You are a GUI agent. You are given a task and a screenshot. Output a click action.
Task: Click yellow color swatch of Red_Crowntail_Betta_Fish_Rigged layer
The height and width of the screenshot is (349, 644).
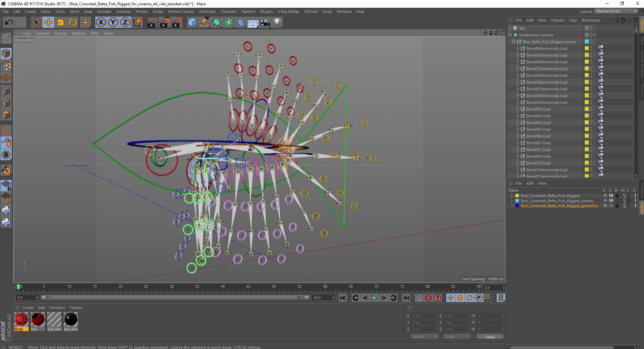(517, 195)
